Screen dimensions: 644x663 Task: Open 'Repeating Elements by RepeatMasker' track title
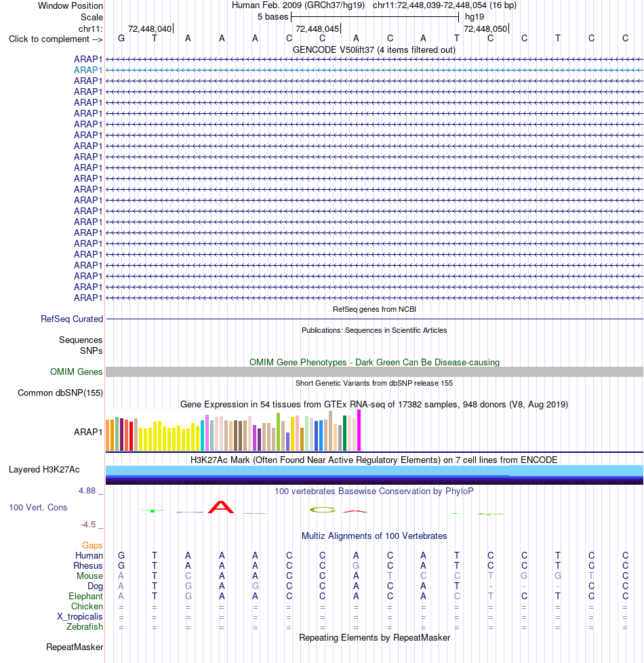click(x=374, y=638)
